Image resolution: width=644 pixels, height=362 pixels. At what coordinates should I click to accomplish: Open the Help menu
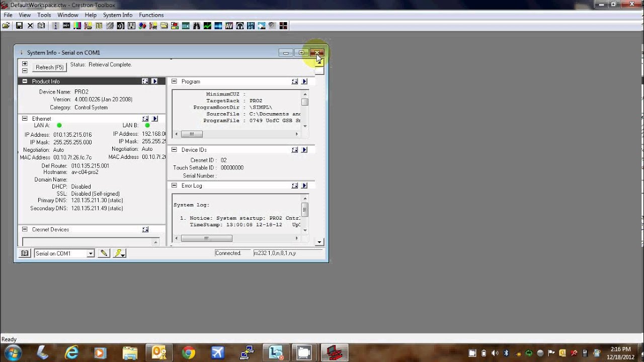[x=91, y=15]
